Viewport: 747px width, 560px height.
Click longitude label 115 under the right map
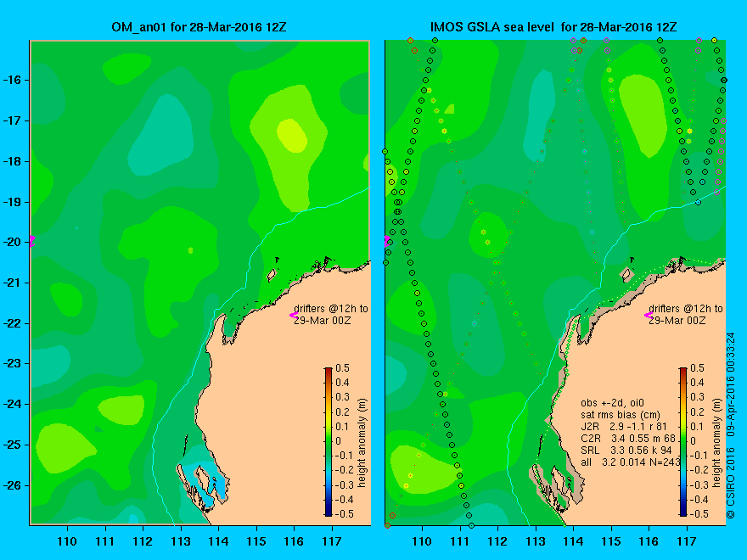(x=611, y=541)
